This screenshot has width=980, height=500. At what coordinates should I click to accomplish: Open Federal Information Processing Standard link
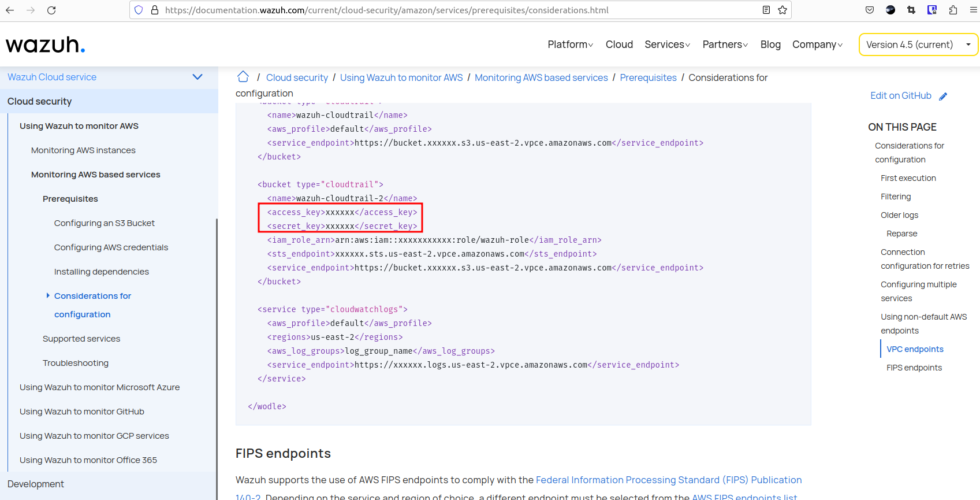coord(669,480)
